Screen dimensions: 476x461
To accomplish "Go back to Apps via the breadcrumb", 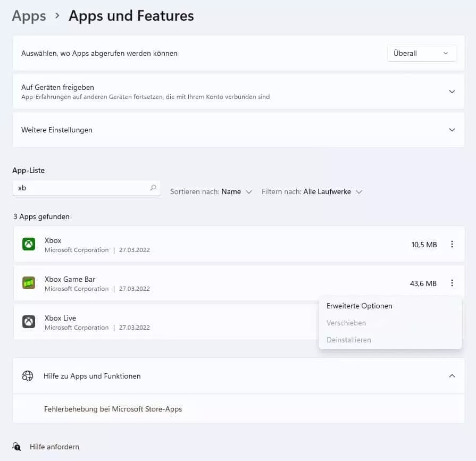I will pyautogui.click(x=29, y=16).
